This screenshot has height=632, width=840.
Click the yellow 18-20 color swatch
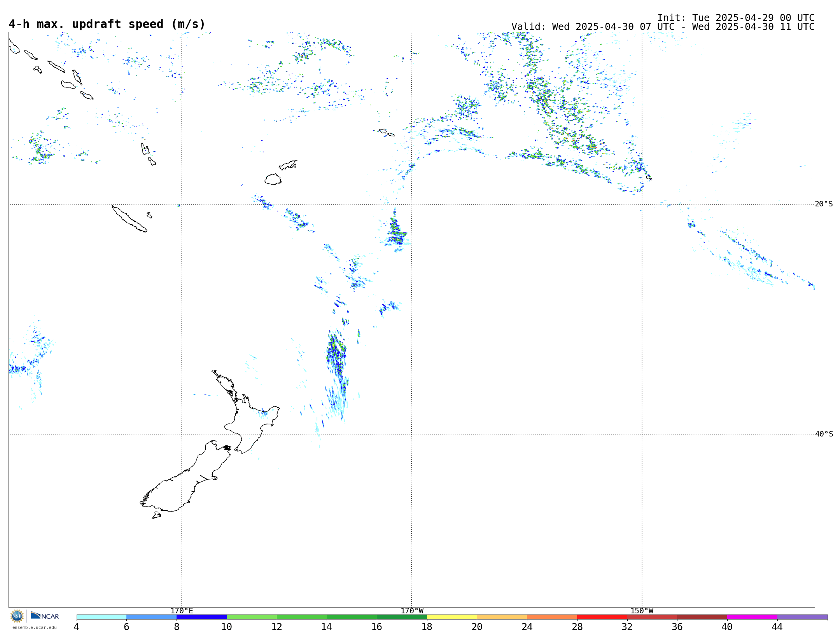pyautogui.click(x=452, y=617)
